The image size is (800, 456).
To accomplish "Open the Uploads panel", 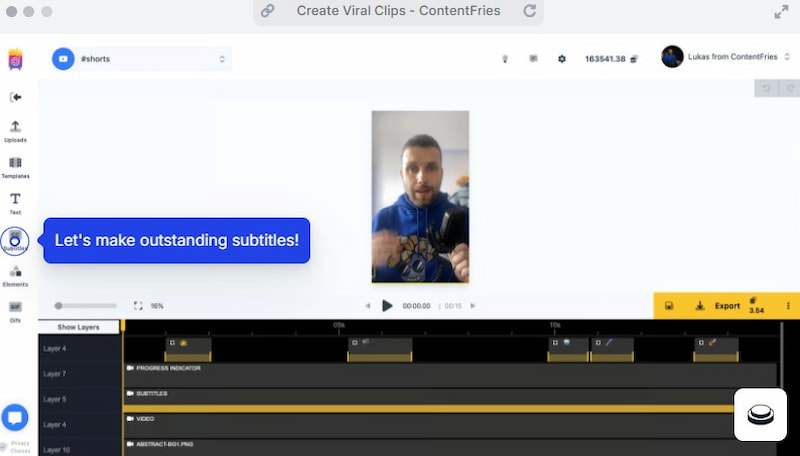I will pyautogui.click(x=15, y=131).
